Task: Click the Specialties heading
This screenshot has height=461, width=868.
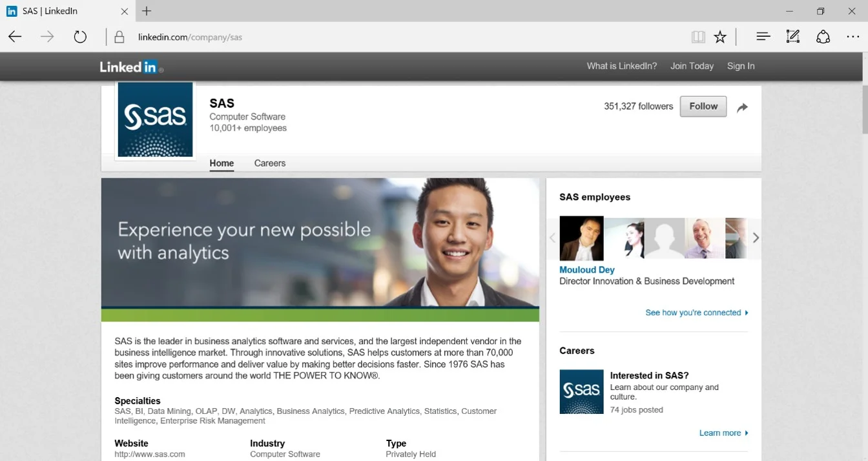Action: 138,401
